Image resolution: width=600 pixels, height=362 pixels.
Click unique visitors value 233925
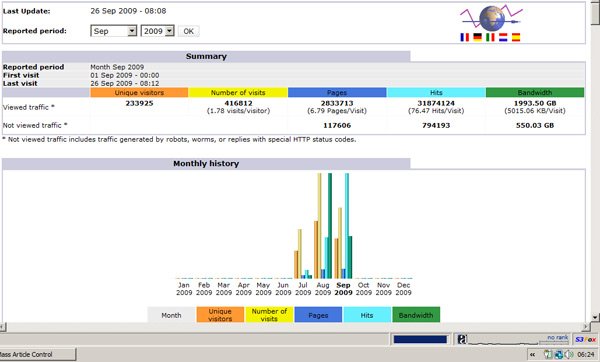point(139,103)
